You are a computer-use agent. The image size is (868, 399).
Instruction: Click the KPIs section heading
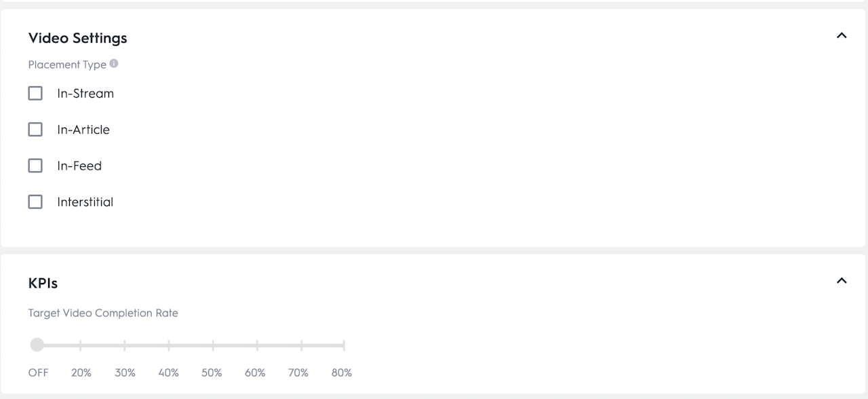point(43,284)
